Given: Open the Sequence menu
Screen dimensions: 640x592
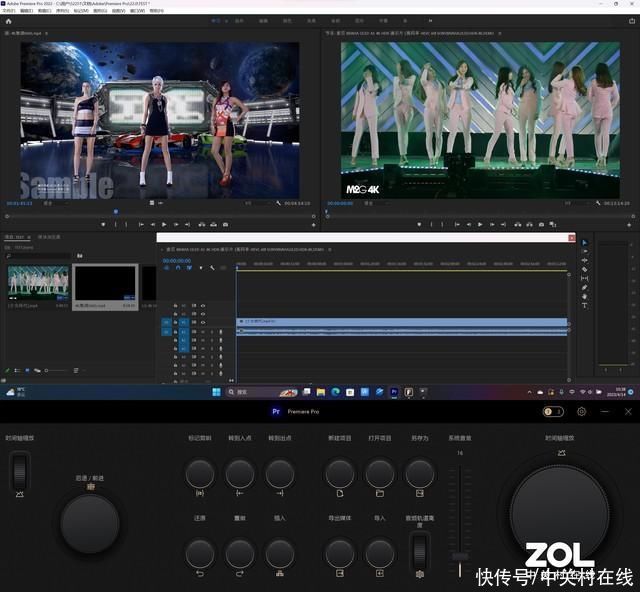Looking at the screenshot, I should click(63, 11).
